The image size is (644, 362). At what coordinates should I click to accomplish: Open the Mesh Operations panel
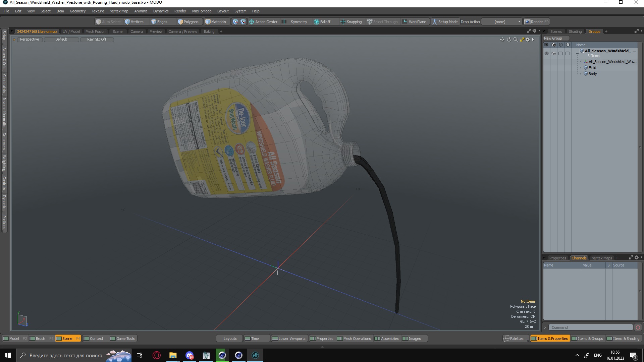[x=354, y=339]
